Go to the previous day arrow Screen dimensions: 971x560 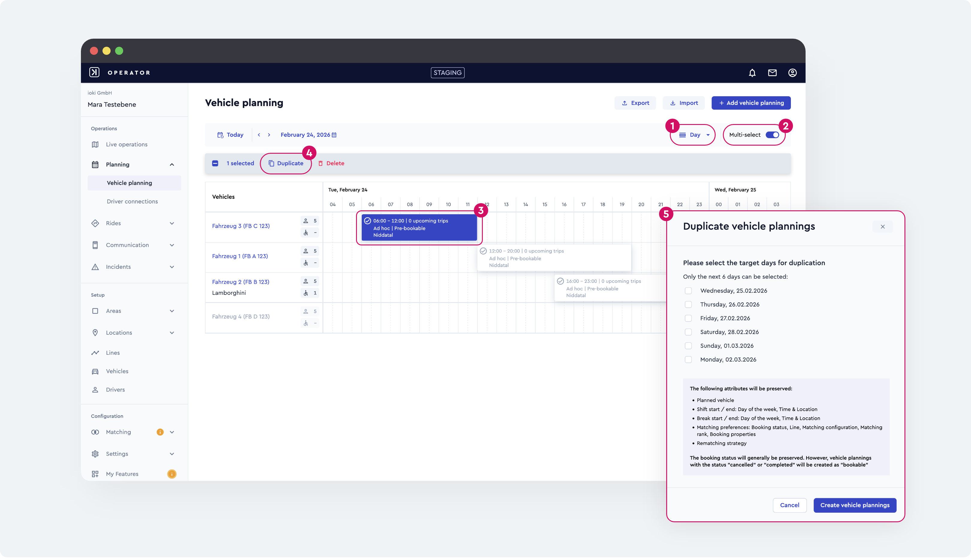point(259,135)
